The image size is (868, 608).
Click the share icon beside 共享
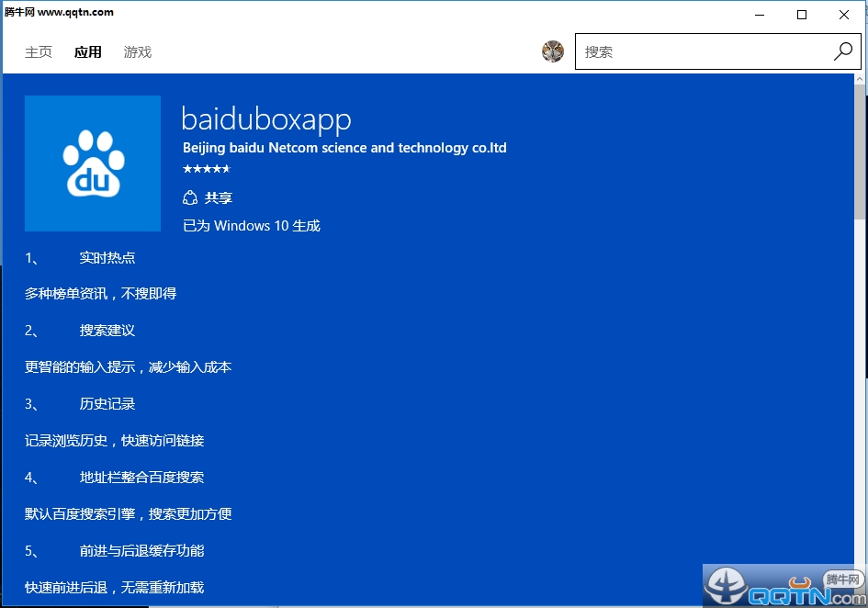coord(190,197)
